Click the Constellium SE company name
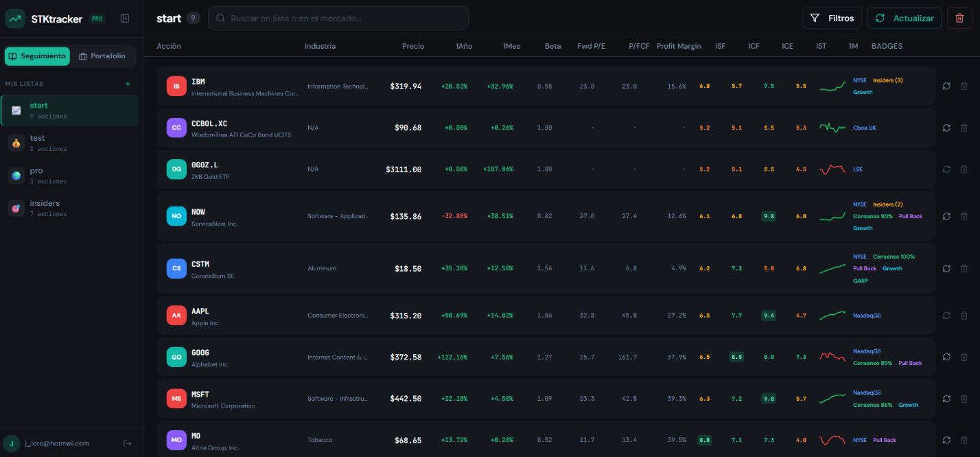The width and height of the screenshot is (980, 457). tap(214, 276)
